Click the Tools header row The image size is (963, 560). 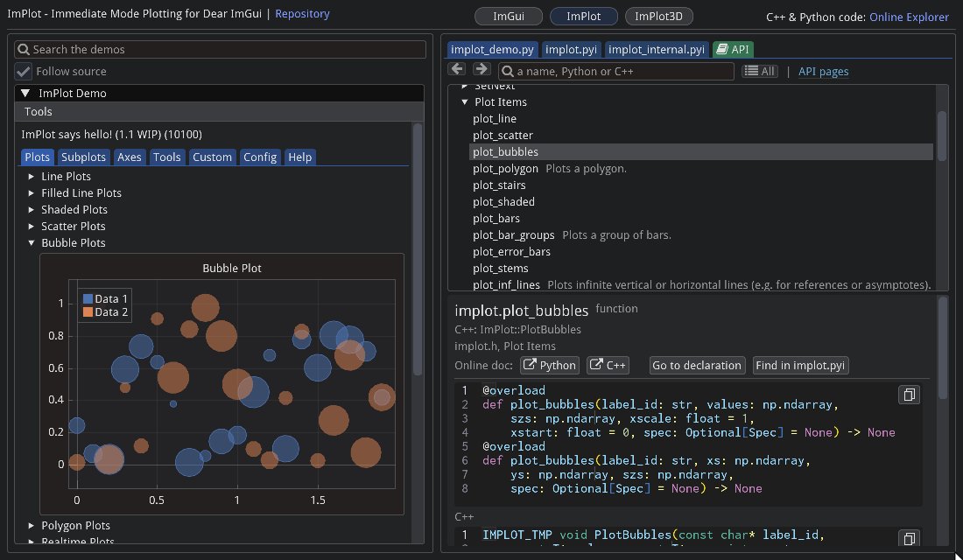[219, 112]
